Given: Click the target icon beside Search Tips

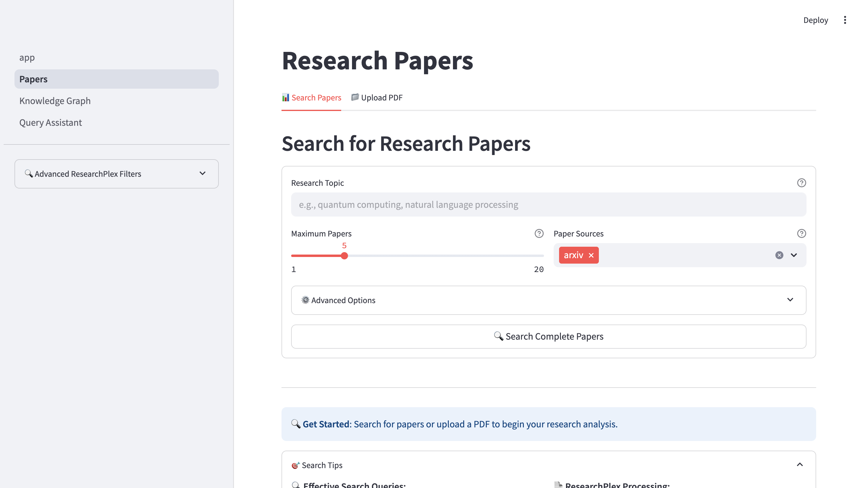Looking at the screenshot, I should point(295,465).
